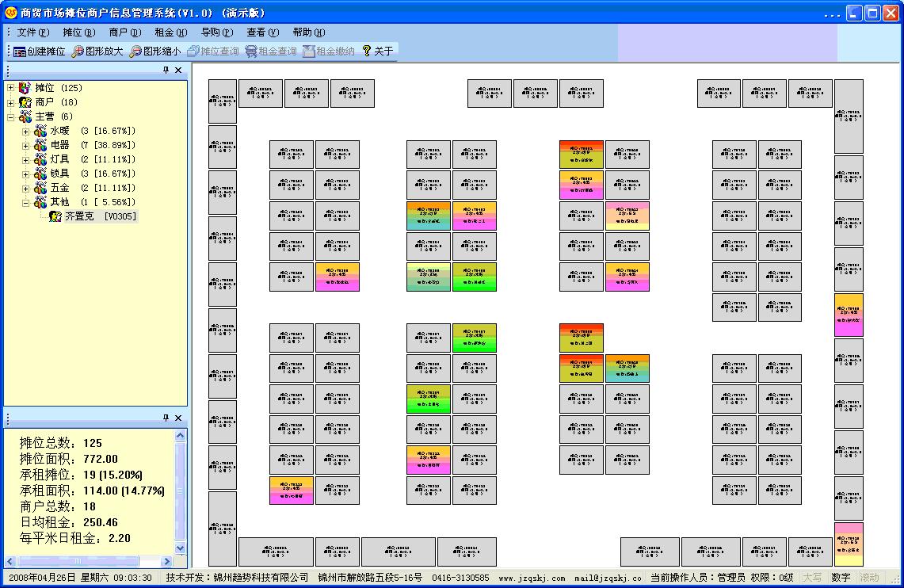904x588 pixels.
Task: Open the 租金(H) menu
Action: point(170,32)
